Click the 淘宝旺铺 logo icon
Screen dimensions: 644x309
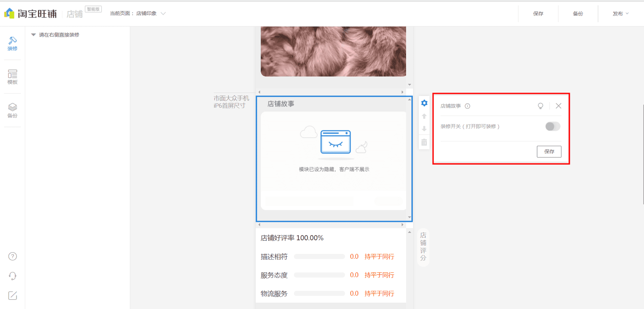pyautogui.click(x=9, y=13)
